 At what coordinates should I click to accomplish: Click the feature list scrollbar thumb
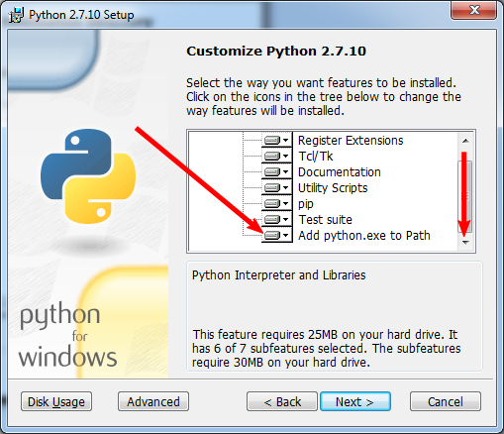465,196
